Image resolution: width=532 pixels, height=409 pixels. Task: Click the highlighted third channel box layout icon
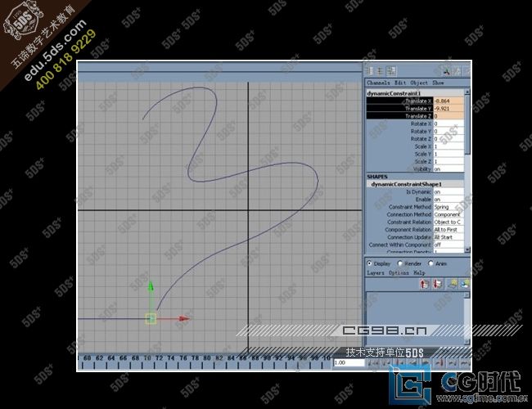click(x=391, y=71)
